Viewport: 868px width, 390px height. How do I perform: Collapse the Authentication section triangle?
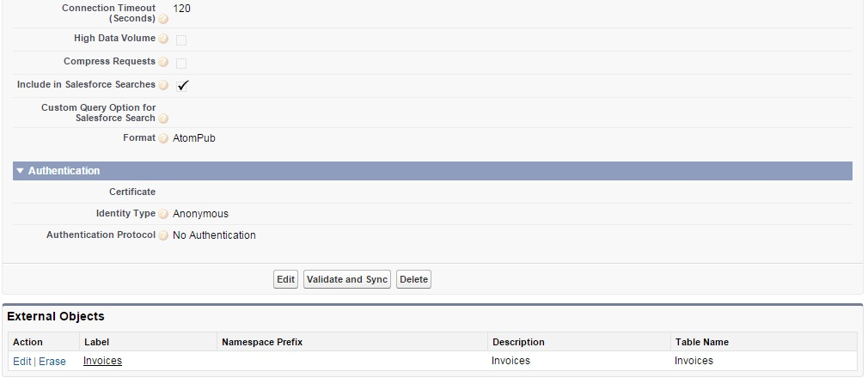[21, 171]
